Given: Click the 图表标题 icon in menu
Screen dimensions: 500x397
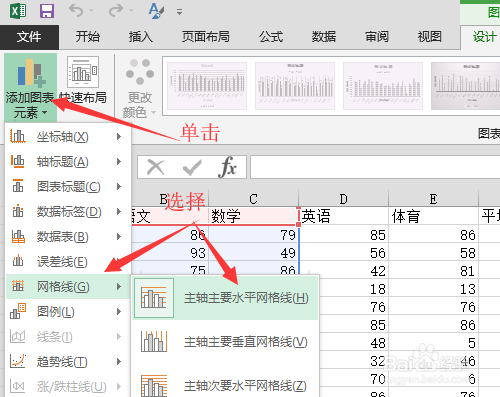Looking at the screenshot, I should pyautogui.click(x=18, y=186).
